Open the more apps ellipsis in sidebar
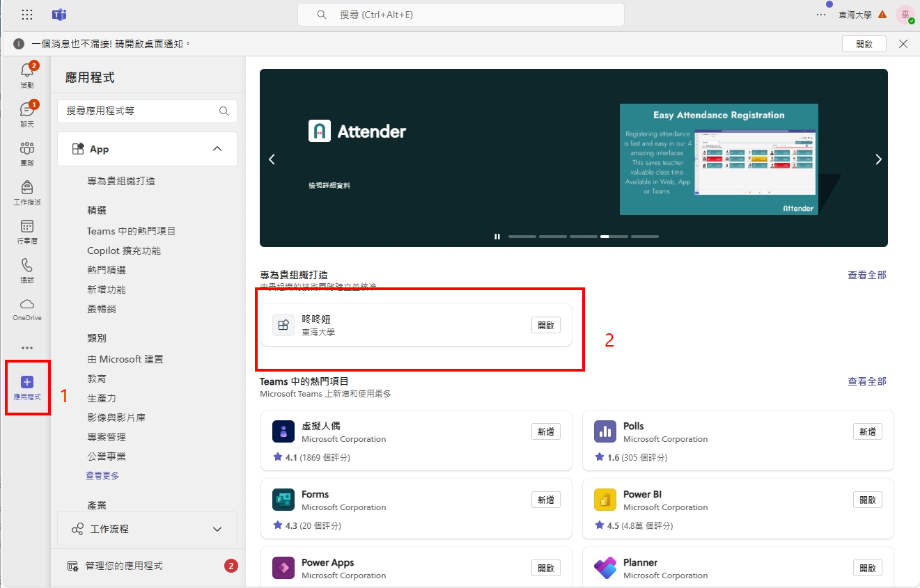This screenshot has height=588, width=920. pos(27,348)
